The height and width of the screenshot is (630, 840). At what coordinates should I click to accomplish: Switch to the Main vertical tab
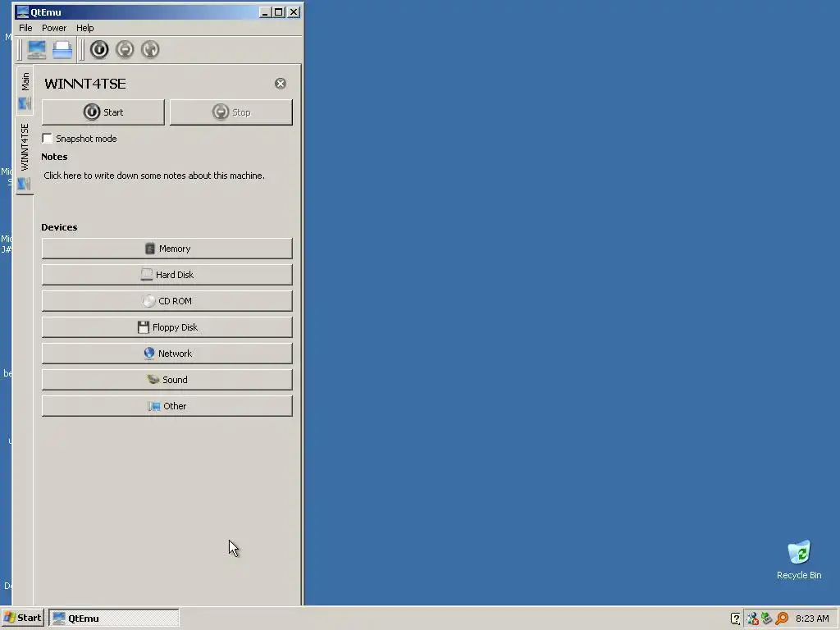[25, 90]
